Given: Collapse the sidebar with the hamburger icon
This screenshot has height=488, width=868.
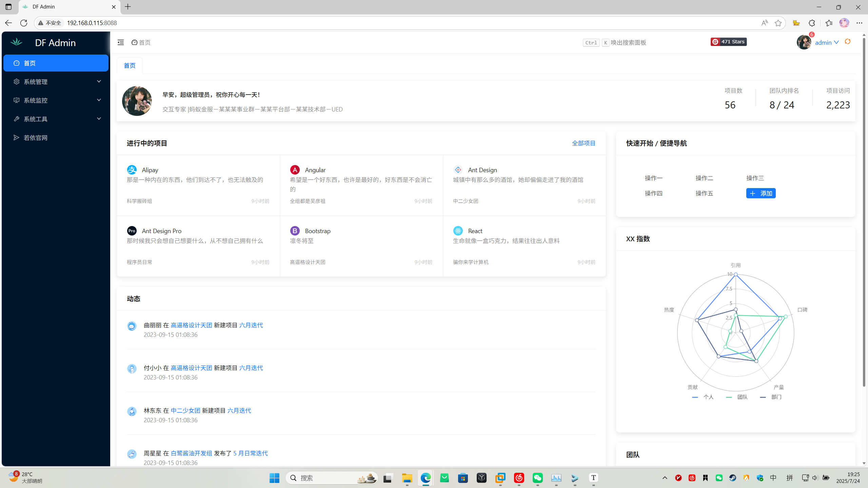Looking at the screenshot, I should (121, 42).
